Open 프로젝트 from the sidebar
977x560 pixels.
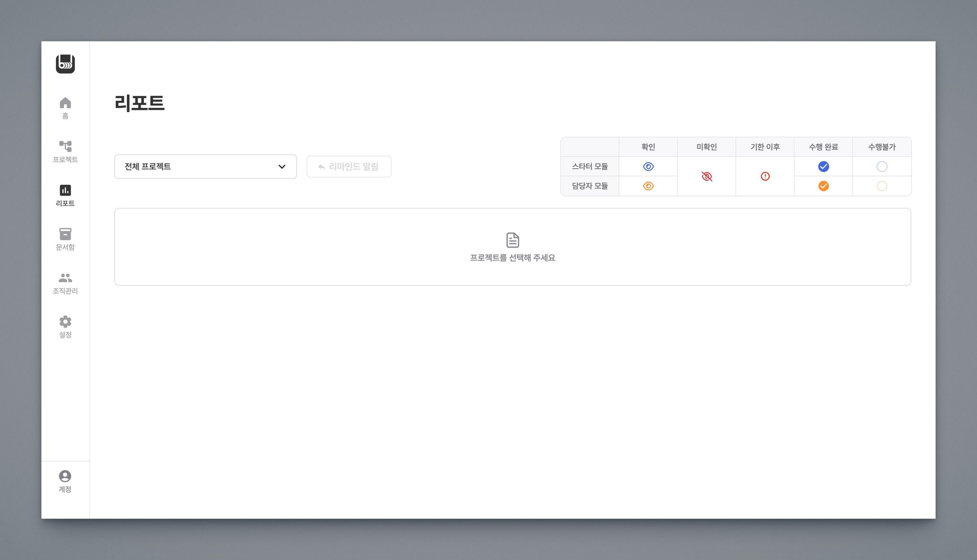coord(65,152)
